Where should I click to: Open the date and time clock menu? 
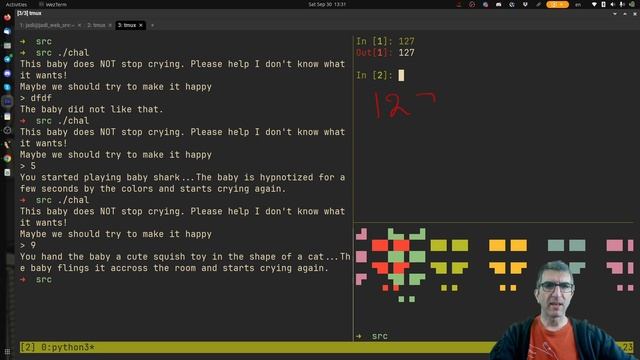[327, 4]
